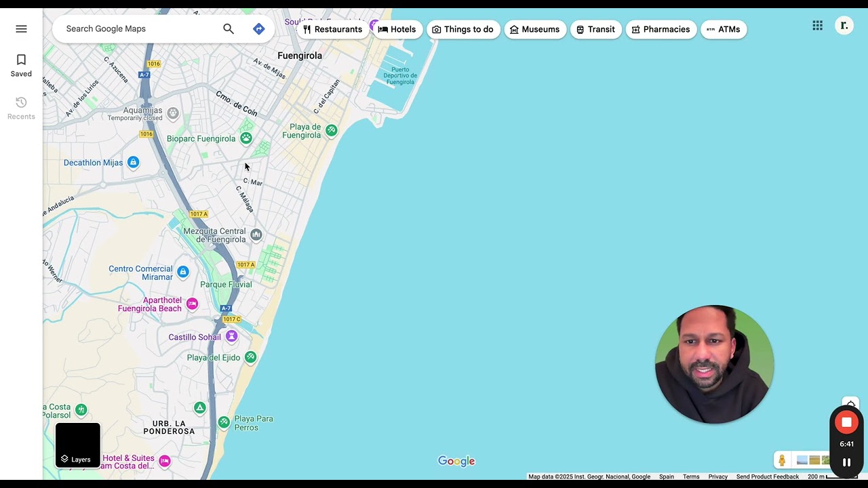Screen dimensions: 868x488
Task: Click the 1017 C road shield
Action: 231,319
